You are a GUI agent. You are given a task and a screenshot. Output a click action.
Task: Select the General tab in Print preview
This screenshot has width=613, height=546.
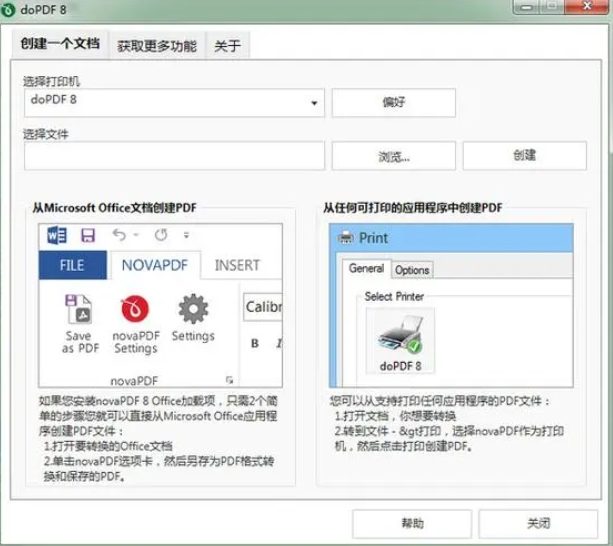click(x=366, y=269)
